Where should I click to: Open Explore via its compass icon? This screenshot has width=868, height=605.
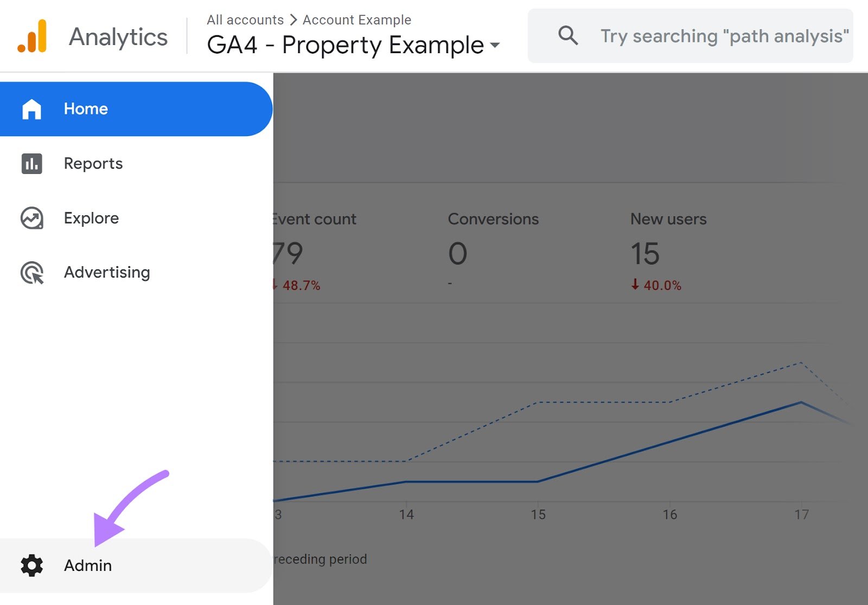(31, 218)
